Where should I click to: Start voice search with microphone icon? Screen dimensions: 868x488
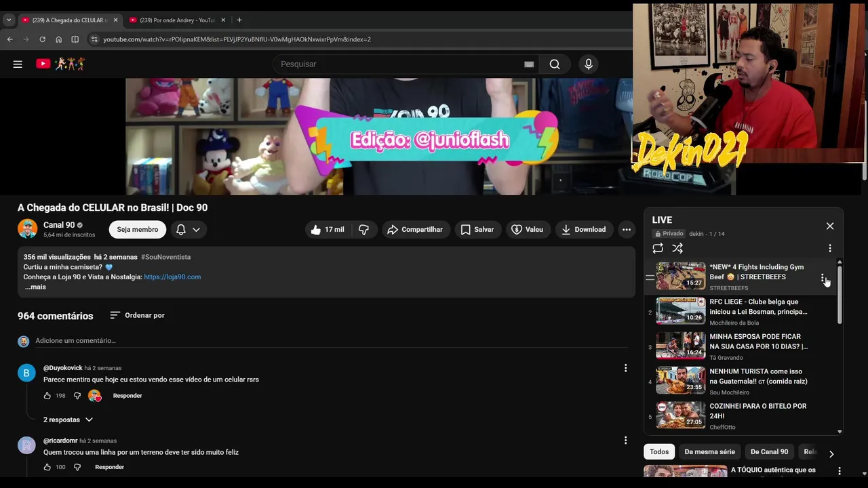pos(589,64)
